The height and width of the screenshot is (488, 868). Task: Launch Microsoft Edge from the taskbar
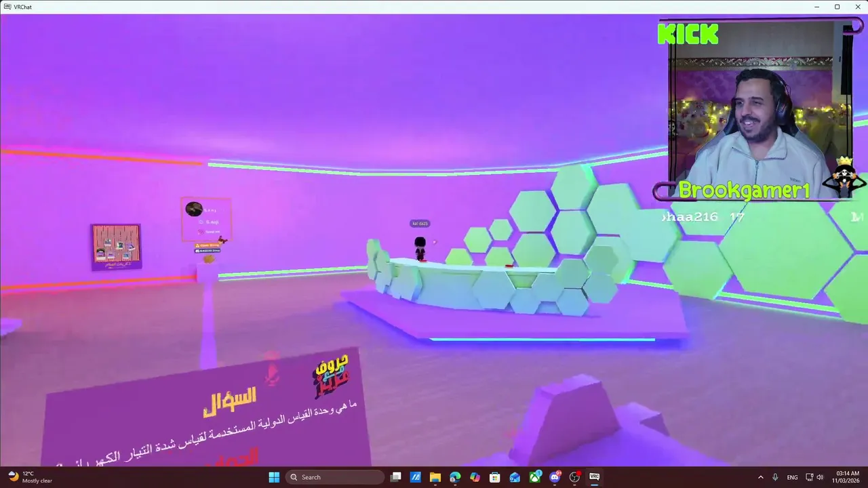(x=455, y=477)
